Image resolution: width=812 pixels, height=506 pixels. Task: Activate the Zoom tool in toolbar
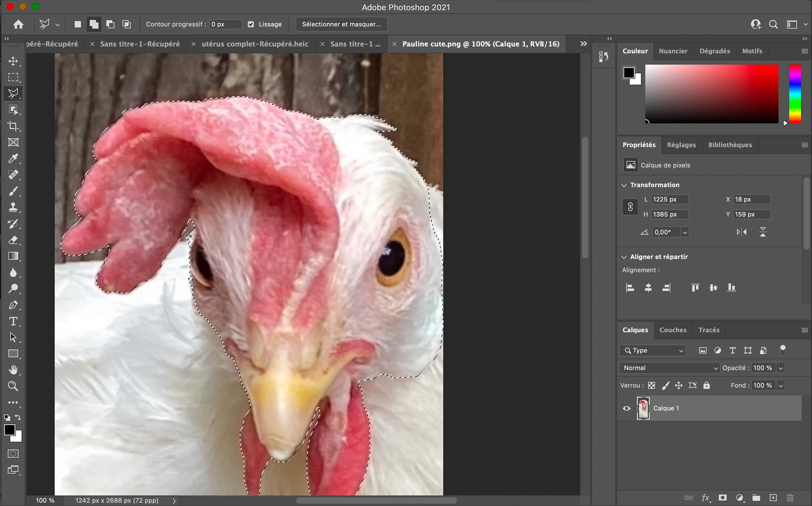tap(13, 386)
